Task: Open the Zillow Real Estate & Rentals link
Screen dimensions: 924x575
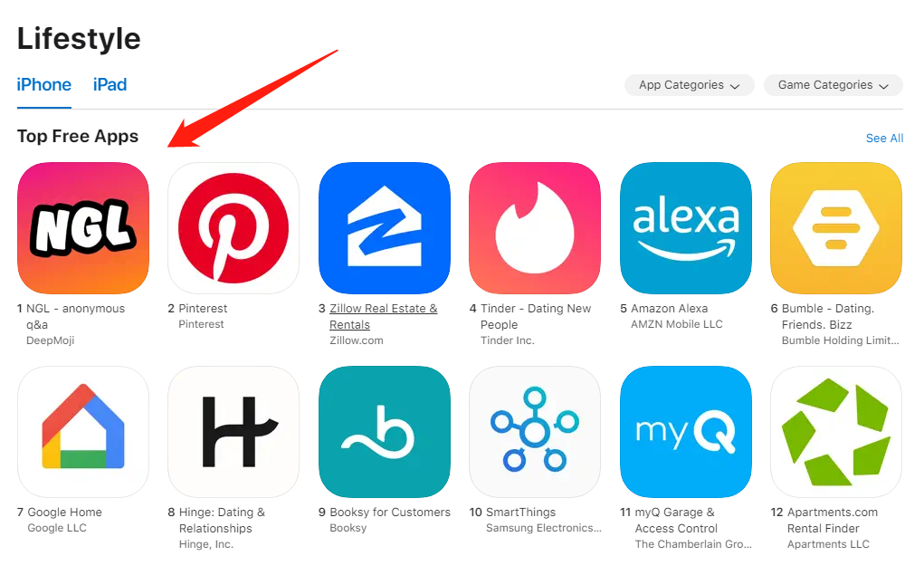Action: (383, 317)
